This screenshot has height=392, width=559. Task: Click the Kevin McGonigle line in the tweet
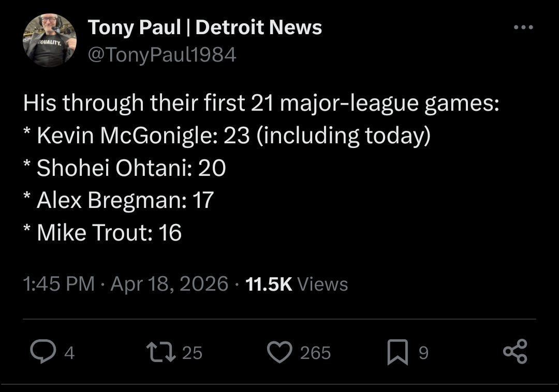coord(228,135)
